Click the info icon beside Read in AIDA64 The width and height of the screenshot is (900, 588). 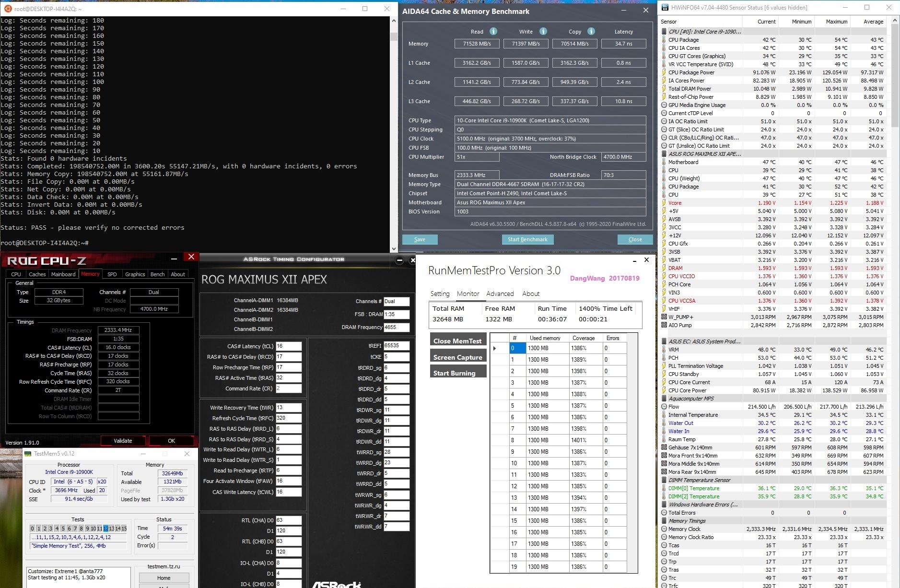[493, 31]
